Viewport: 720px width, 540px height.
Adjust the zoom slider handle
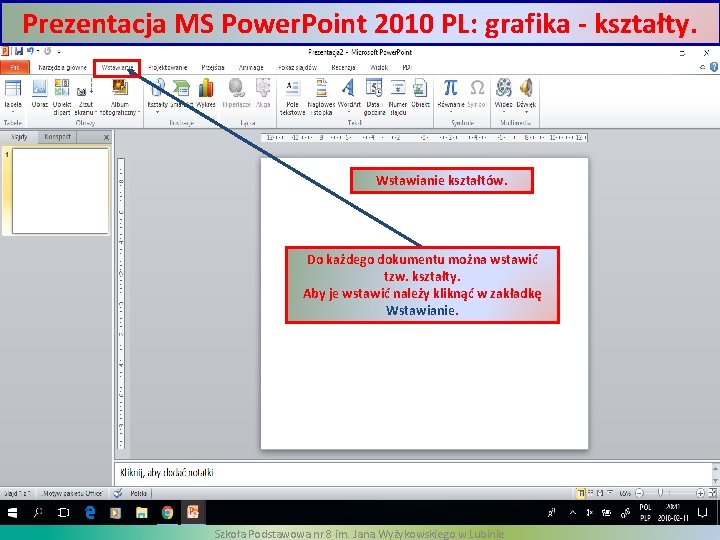point(660,493)
